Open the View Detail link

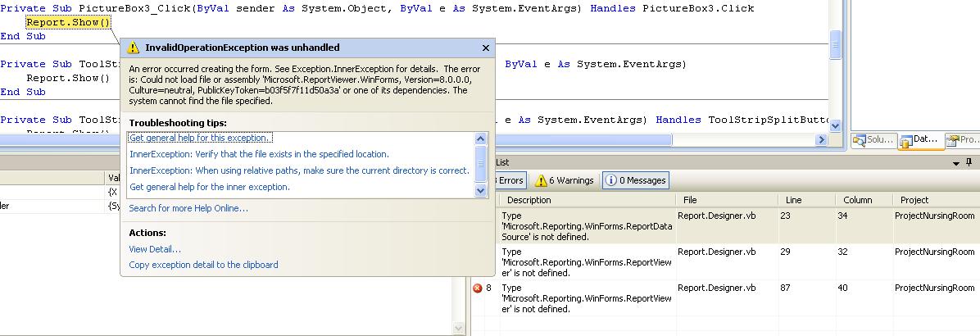coord(155,249)
